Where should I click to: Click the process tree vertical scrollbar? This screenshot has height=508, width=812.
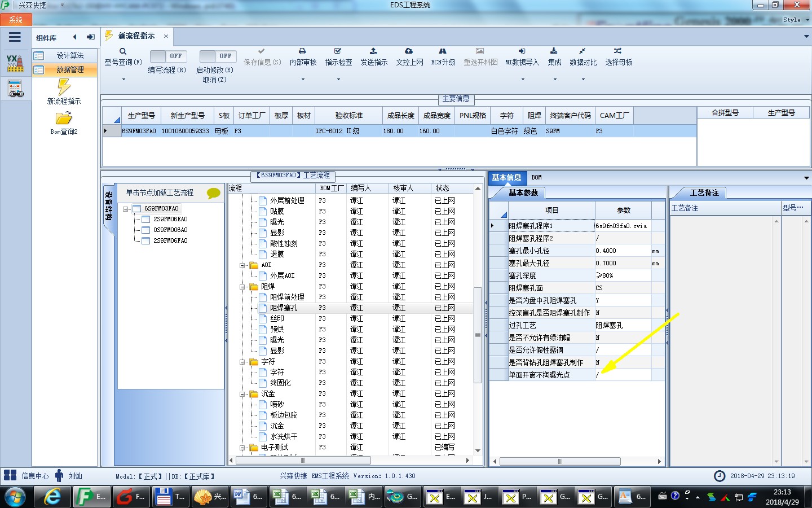coord(478,335)
